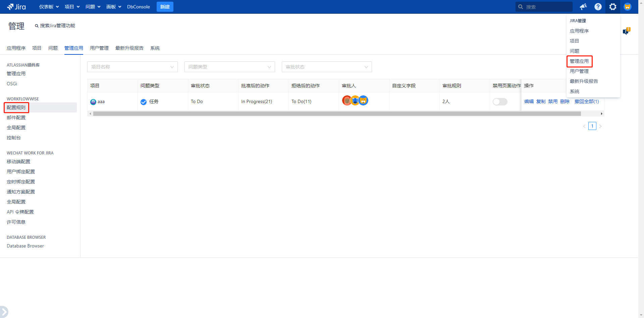Click the notification chat bubble icon

pyautogui.click(x=626, y=31)
